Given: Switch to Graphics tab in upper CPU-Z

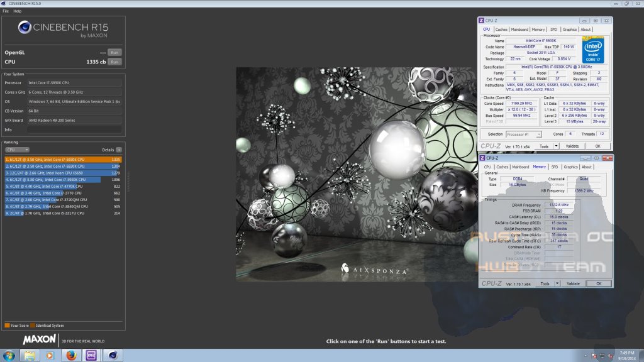Looking at the screenshot, I should (570, 30).
